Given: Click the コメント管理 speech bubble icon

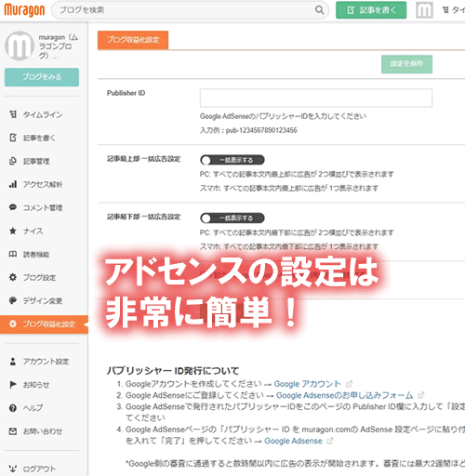Looking at the screenshot, I should [x=13, y=207].
